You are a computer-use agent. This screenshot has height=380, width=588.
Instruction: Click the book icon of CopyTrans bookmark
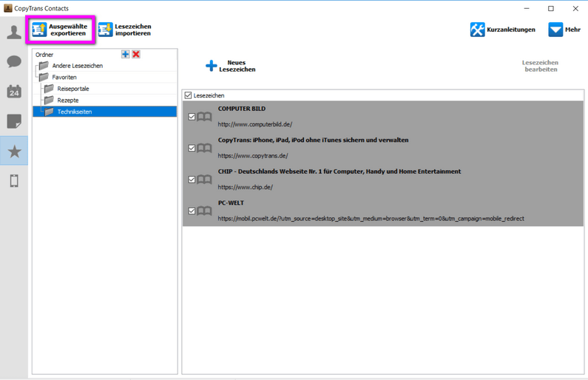[x=204, y=149]
